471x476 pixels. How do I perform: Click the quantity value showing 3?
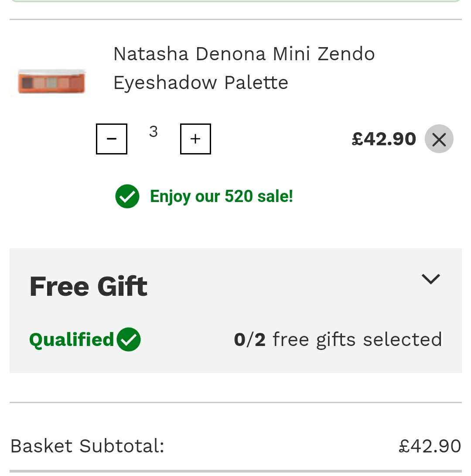[154, 132]
